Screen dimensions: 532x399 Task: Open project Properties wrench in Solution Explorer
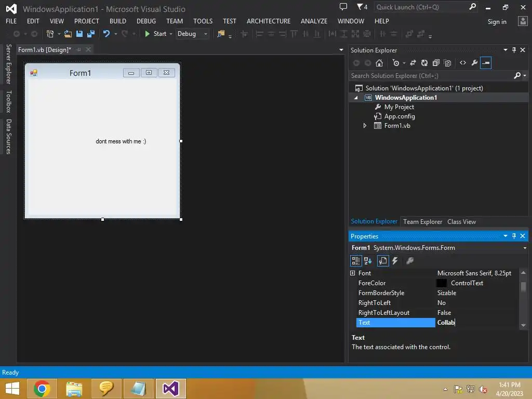point(474,63)
